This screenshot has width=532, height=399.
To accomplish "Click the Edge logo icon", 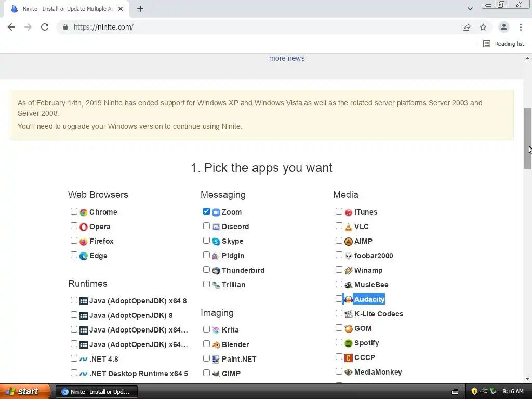I will [84, 256].
